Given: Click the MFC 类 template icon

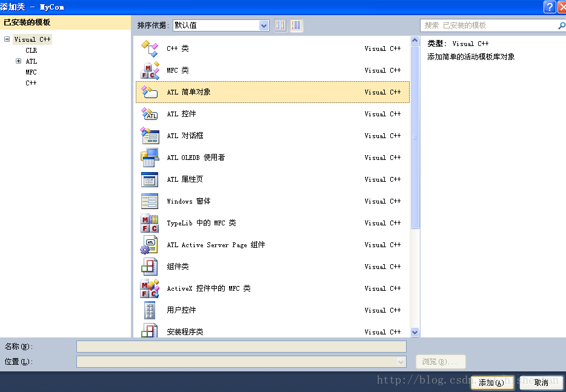Looking at the screenshot, I should pos(150,70).
